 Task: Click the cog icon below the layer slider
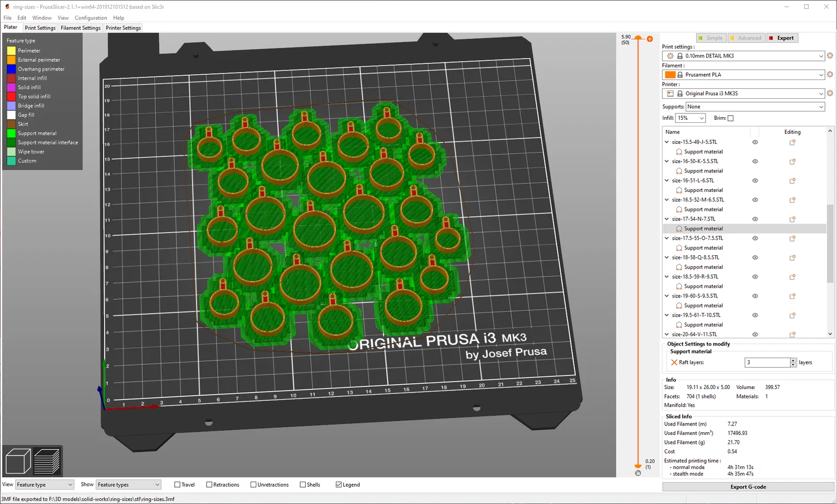point(638,473)
